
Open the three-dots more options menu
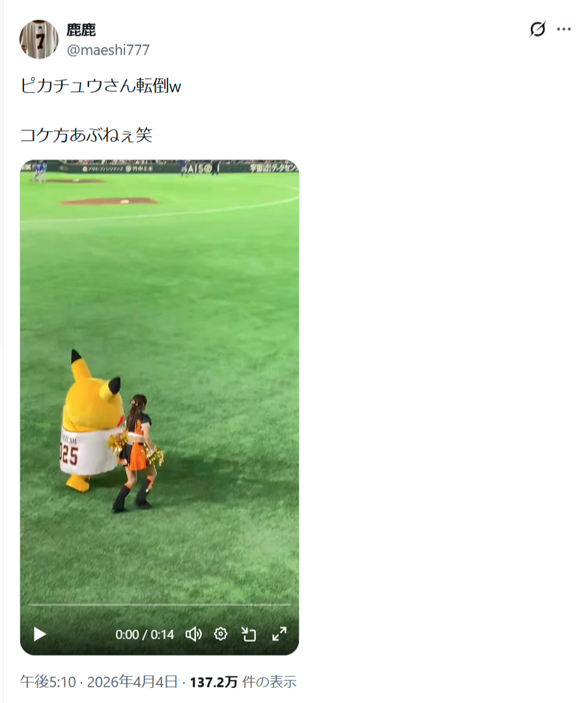coord(564,29)
